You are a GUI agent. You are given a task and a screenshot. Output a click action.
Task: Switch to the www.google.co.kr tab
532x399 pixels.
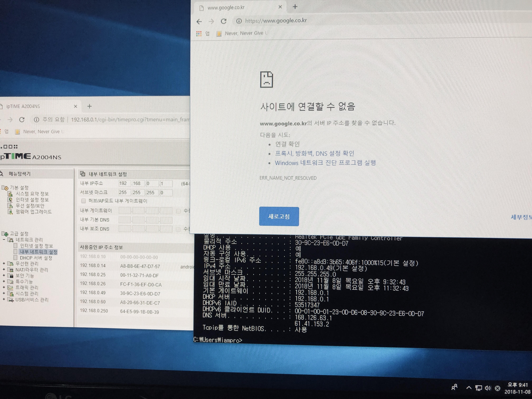click(240, 8)
